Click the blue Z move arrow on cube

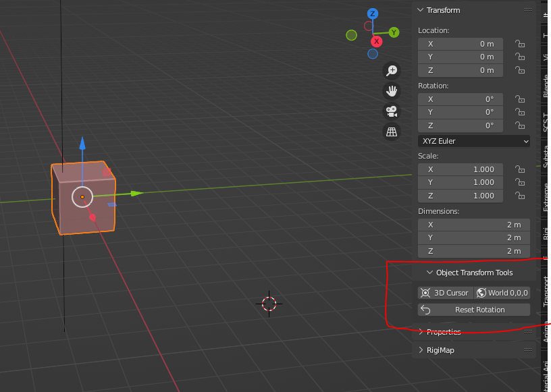tap(82, 143)
